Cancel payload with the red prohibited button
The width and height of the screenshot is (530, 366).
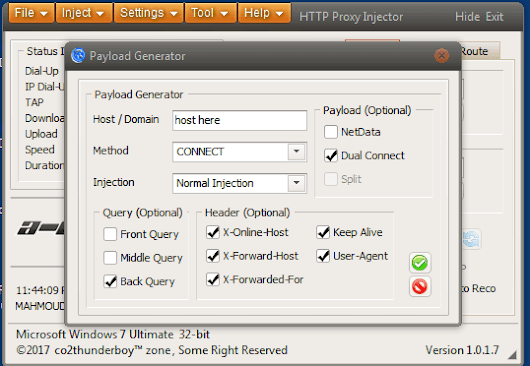click(x=420, y=287)
